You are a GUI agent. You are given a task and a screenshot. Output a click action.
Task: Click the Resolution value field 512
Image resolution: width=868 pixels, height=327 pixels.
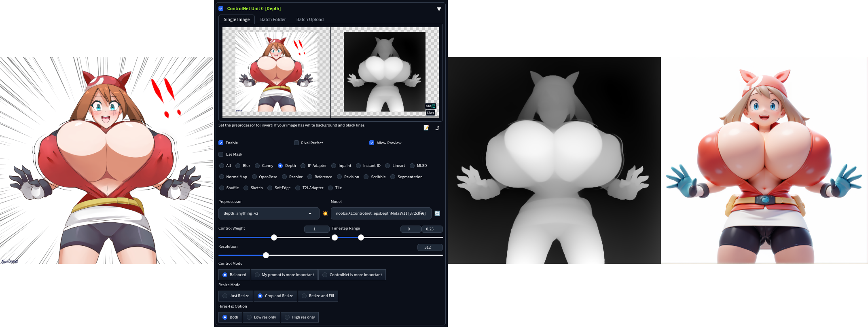[430, 247]
